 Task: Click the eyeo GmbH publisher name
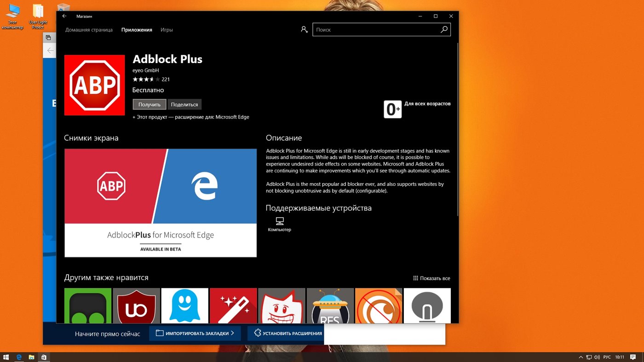(x=145, y=70)
